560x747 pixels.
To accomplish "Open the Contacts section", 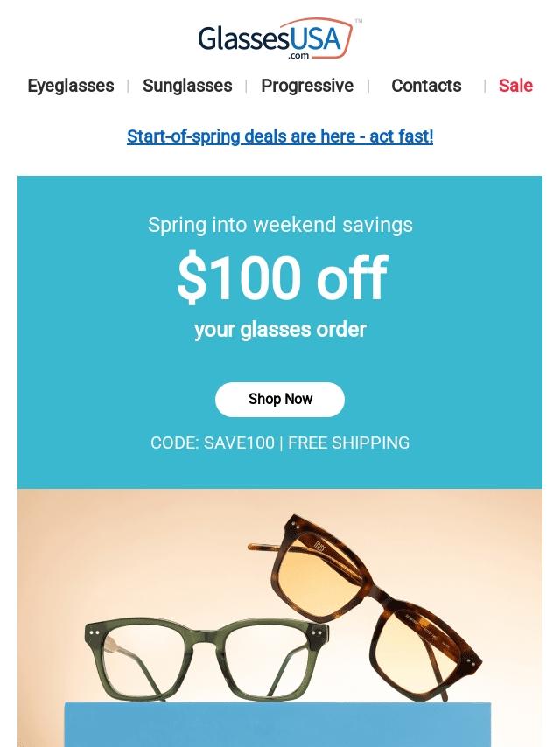I will click(x=426, y=86).
